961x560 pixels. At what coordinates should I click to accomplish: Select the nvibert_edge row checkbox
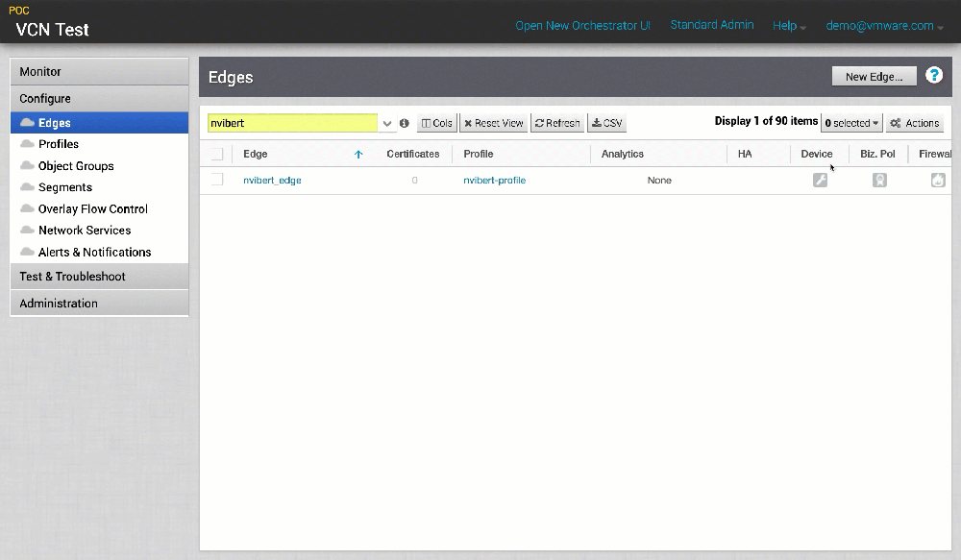216,180
